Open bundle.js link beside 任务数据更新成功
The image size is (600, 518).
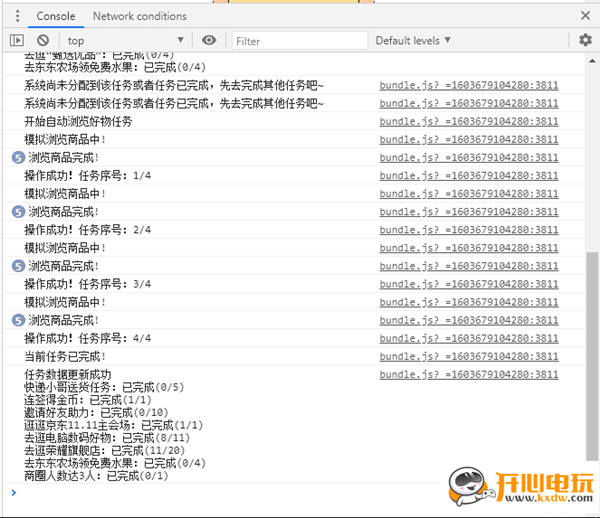(469, 375)
